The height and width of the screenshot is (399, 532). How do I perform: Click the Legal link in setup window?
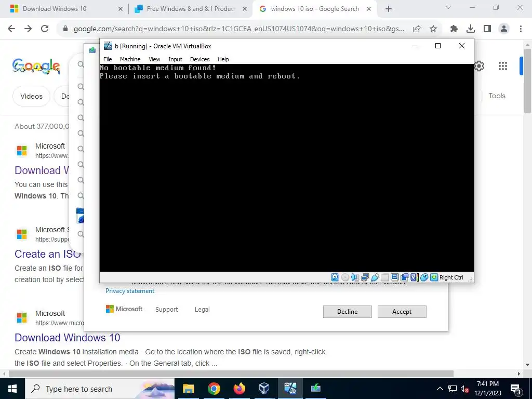[x=202, y=310]
